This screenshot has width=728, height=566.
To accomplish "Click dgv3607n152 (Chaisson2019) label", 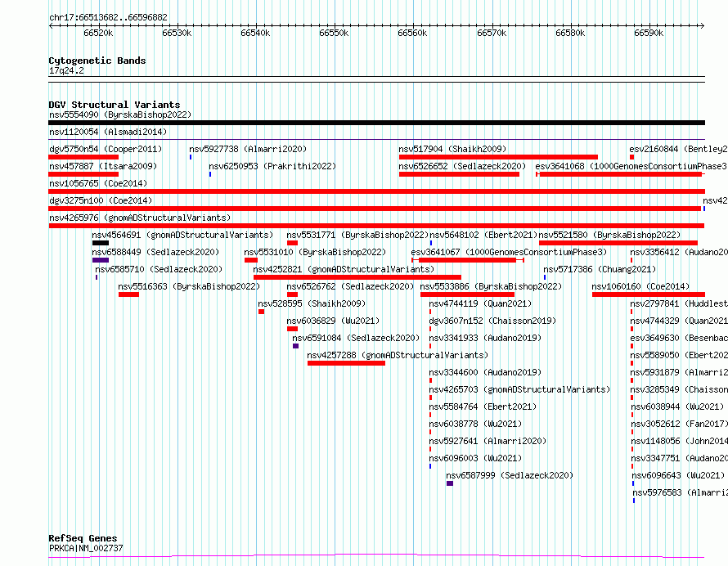I will pyautogui.click(x=492, y=321).
